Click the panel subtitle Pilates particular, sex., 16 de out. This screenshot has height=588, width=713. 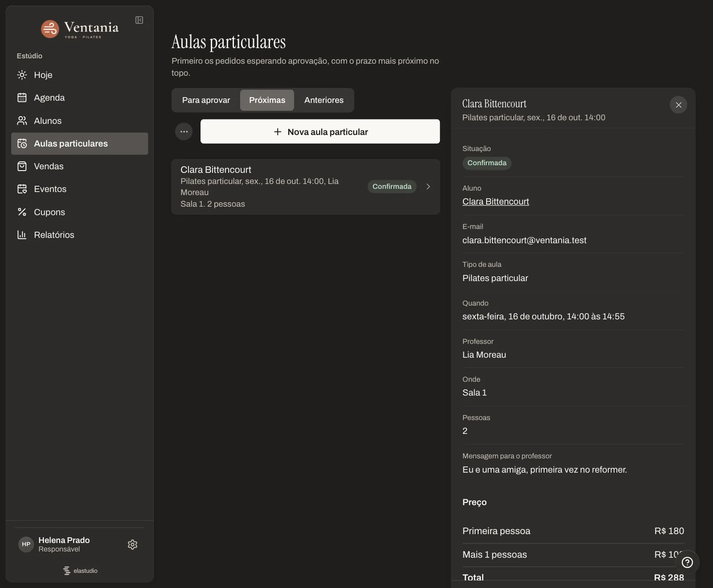coord(534,118)
